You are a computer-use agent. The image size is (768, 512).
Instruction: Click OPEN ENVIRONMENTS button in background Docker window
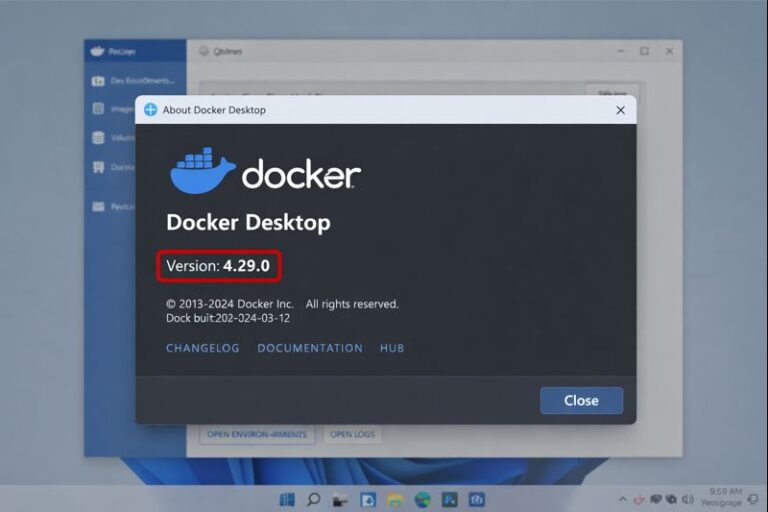coord(257,434)
